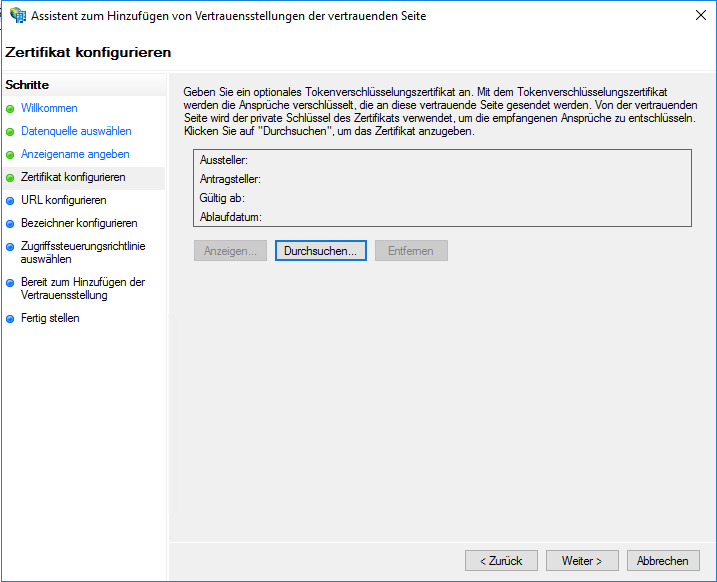The height and width of the screenshot is (582, 717).
Task: Open the Datenquelle auswählen step link
Action: tap(76, 131)
